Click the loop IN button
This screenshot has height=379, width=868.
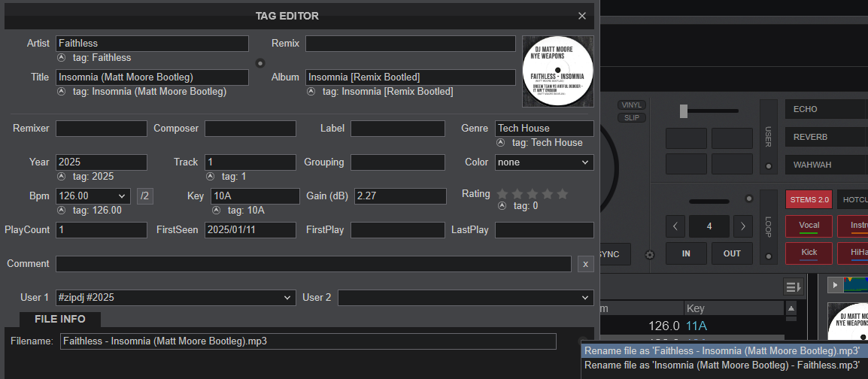[686, 253]
